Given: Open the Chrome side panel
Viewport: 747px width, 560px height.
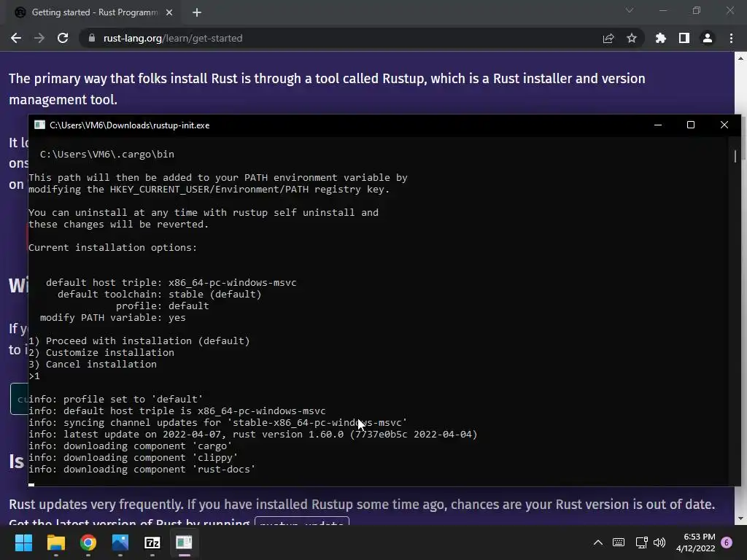Looking at the screenshot, I should pos(684,38).
